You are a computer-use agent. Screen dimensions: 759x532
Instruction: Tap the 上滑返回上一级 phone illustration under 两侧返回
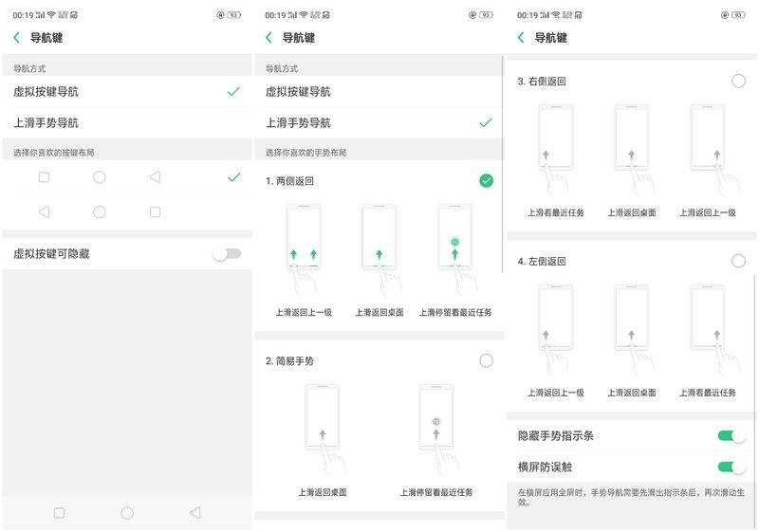[304, 249]
